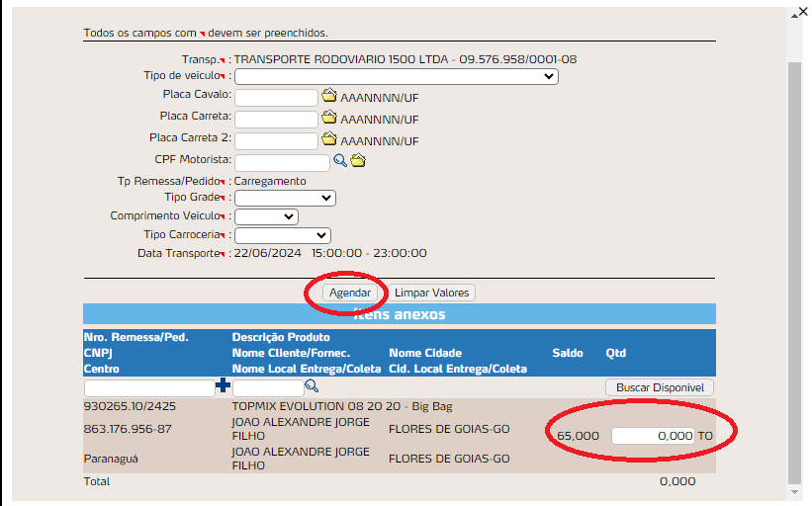812x506 pixels.
Task: Click the Total row label
Action: 97,481
